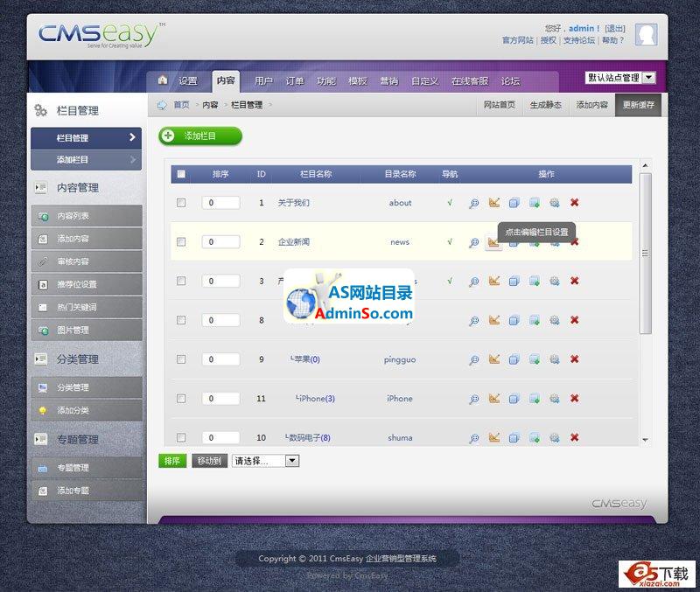
Task: Click the magnifier icon in the ID 3 row
Action: pos(473,282)
